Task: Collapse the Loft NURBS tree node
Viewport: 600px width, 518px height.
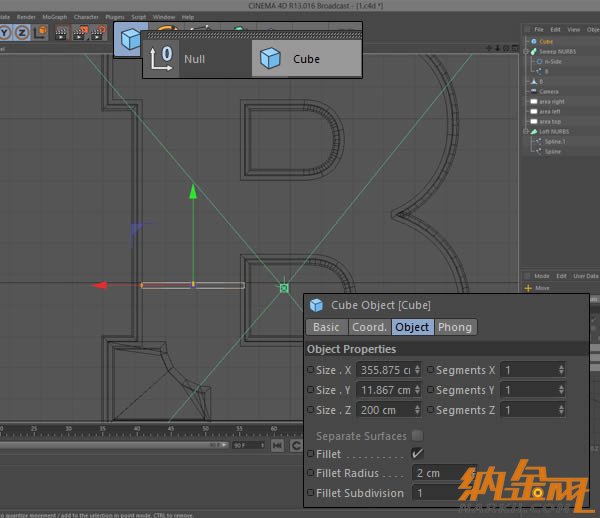Action: click(x=526, y=131)
